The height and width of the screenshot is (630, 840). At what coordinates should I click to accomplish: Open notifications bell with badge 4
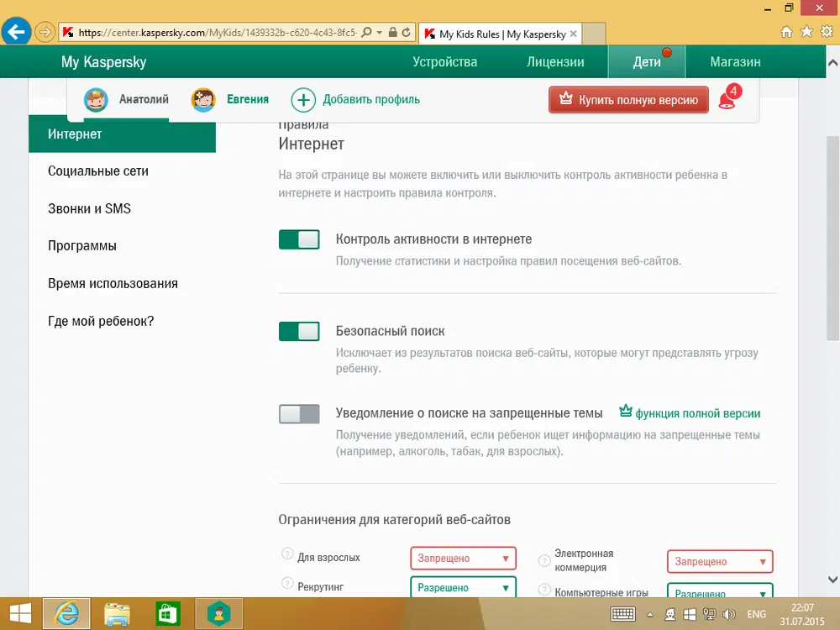click(x=728, y=97)
